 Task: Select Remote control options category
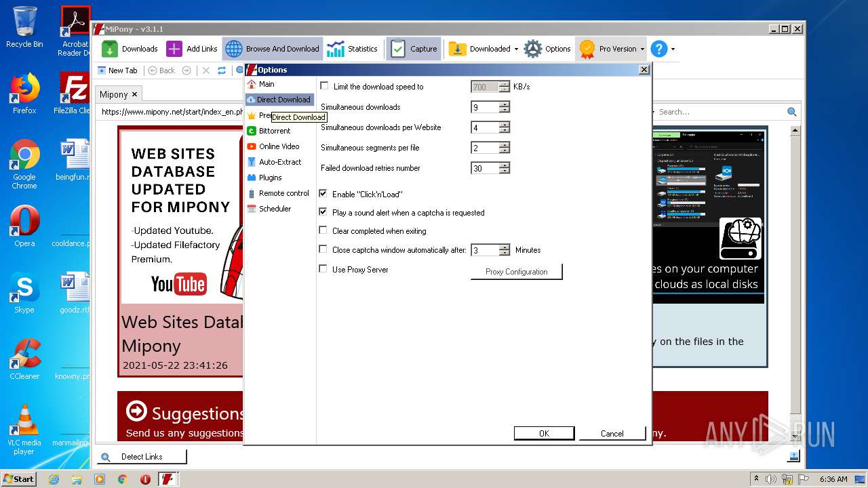pos(278,193)
